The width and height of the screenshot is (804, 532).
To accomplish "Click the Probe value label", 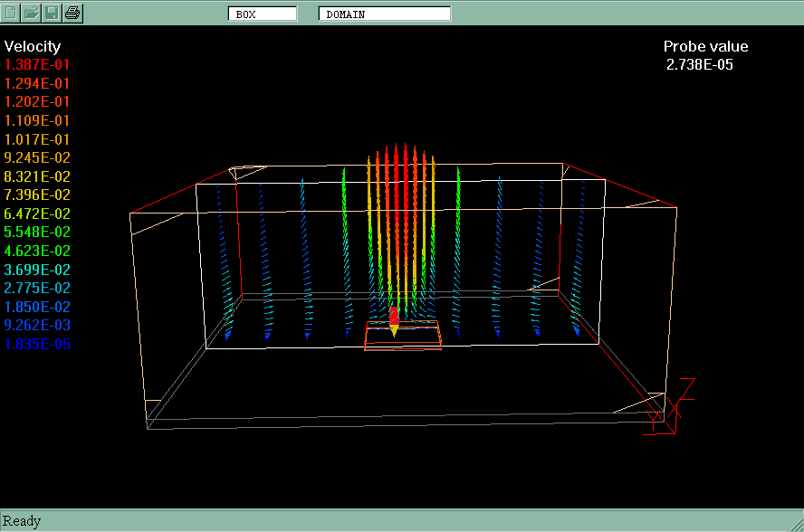I will 705,47.
